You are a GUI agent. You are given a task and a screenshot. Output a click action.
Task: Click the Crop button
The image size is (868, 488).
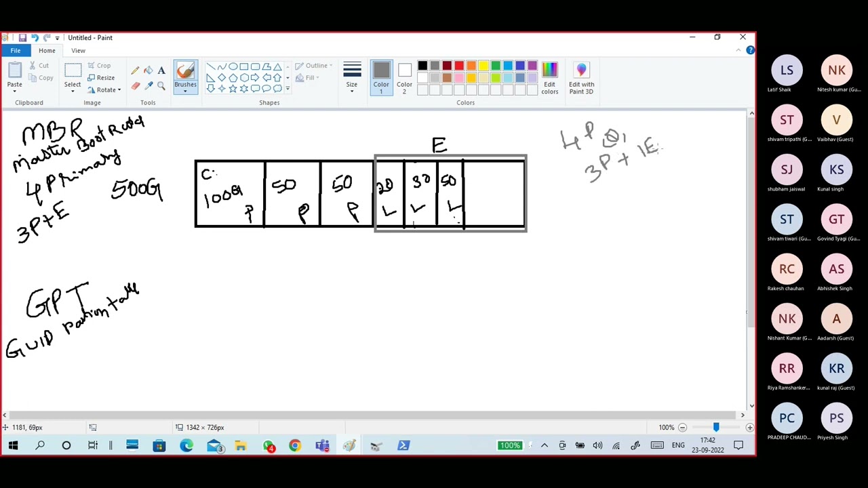point(99,66)
